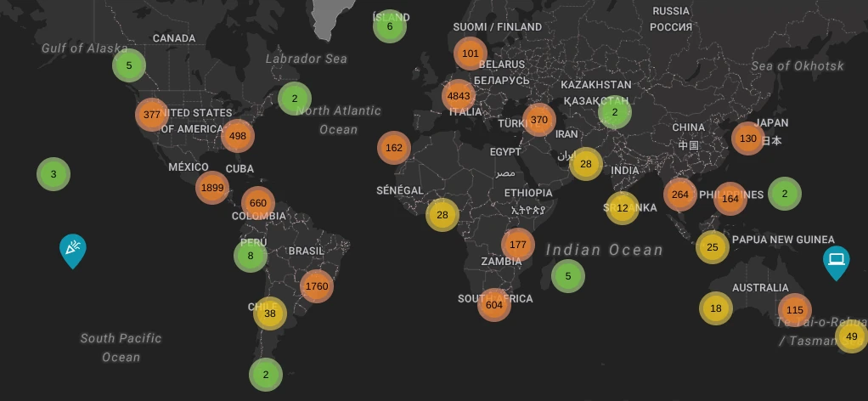
Task: Open the green 8 cluster over Peru
Action: click(251, 256)
